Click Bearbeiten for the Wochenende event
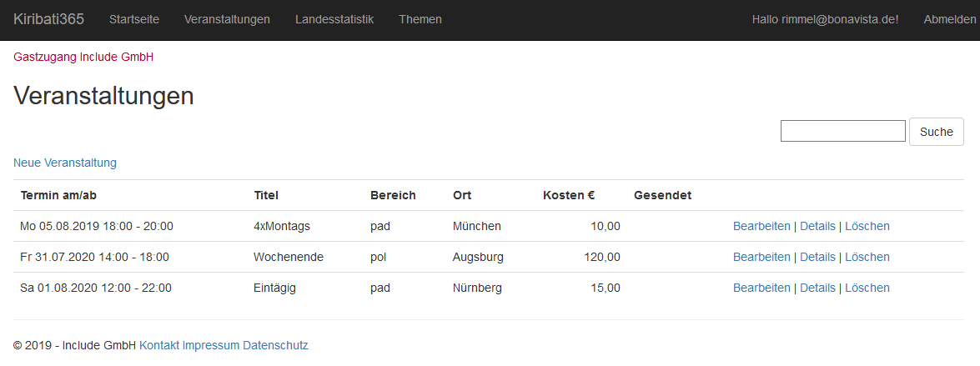This screenshot has height=366, width=980. [x=761, y=257]
